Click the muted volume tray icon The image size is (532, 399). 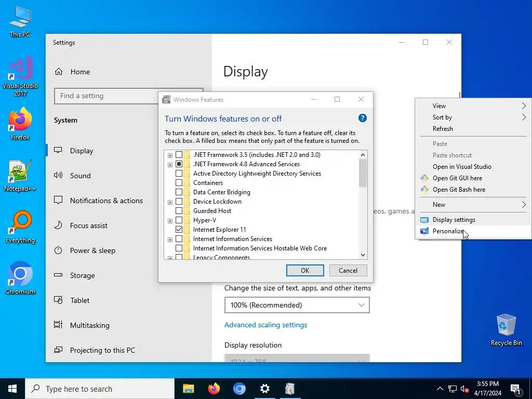pyautogui.click(x=465, y=389)
